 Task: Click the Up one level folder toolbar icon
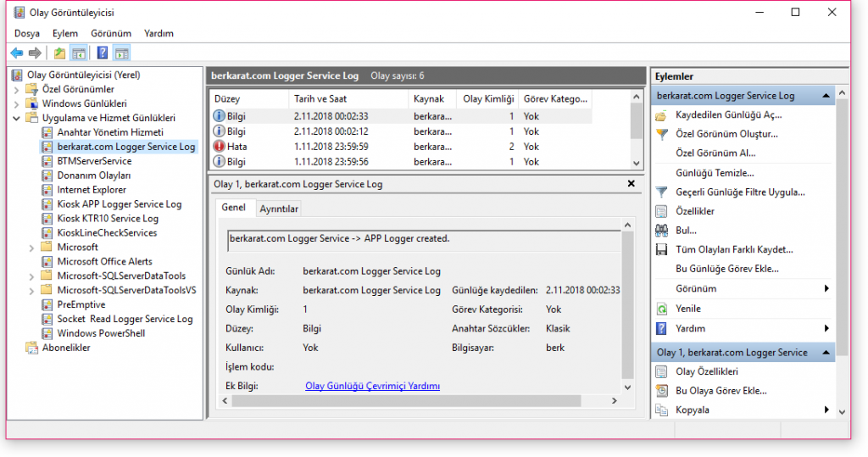(59, 53)
